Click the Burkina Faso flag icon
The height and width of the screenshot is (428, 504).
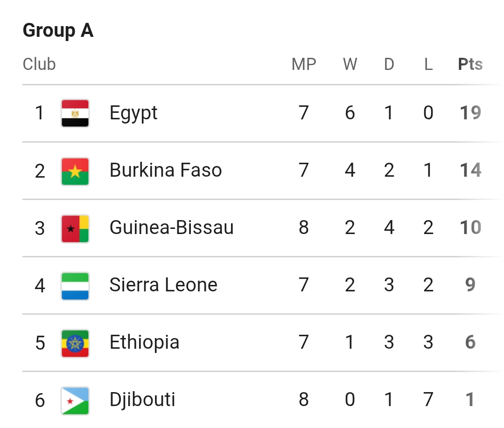coord(75,171)
